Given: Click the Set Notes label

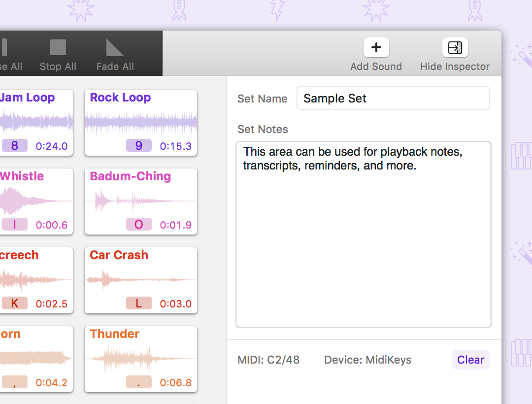Looking at the screenshot, I should click(x=263, y=129).
